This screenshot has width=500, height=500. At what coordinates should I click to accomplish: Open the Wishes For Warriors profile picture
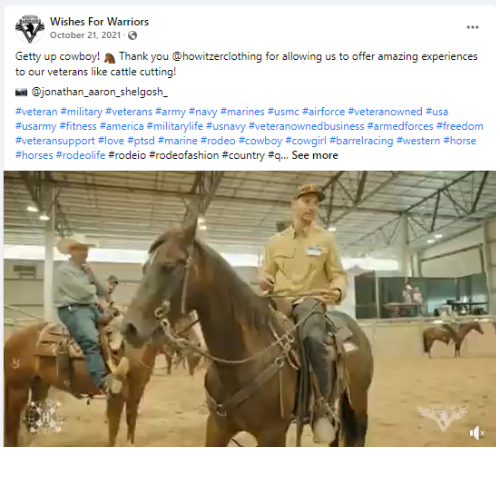pyautogui.click(x=30, y=28)
